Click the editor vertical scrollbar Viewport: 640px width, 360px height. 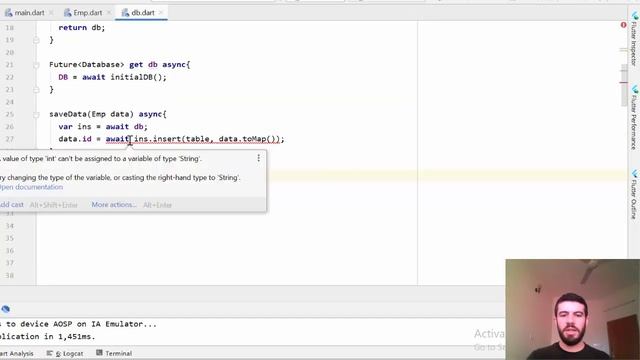624,85
